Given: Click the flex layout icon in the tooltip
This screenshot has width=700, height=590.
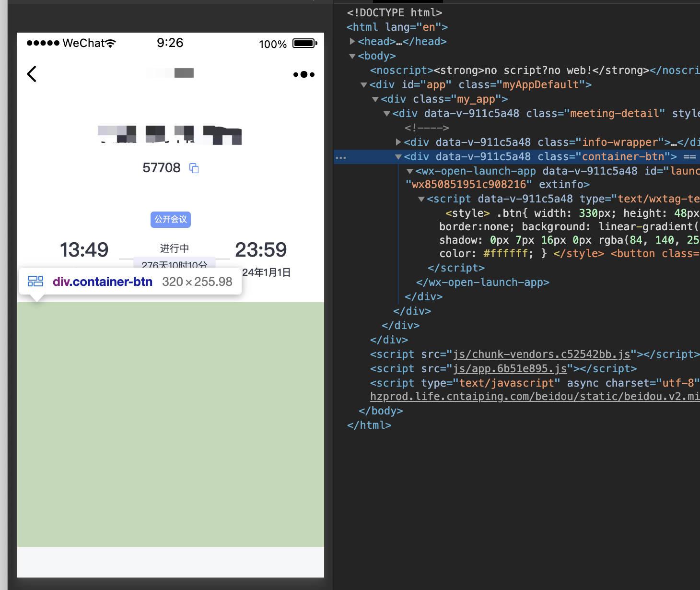Looking at the screenshot, I should pyautogui.click(x=35, y=281).
